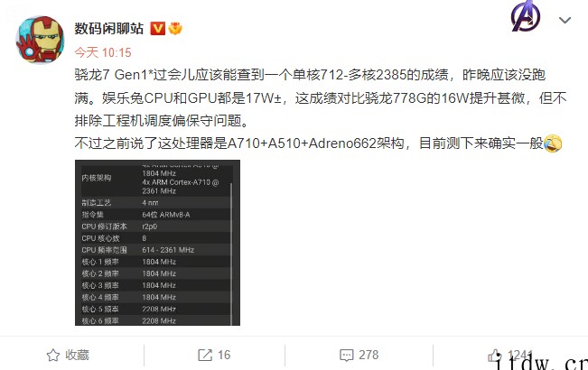Screen dimensions: 588x370
Task: Click the star icon to favorite post
Action: 53,355
